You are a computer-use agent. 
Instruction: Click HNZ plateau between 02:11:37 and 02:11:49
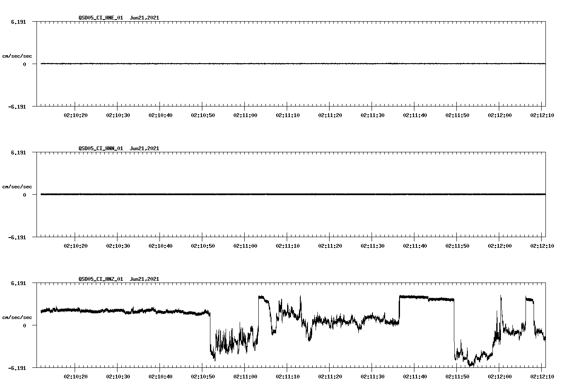tap(426, 298)
